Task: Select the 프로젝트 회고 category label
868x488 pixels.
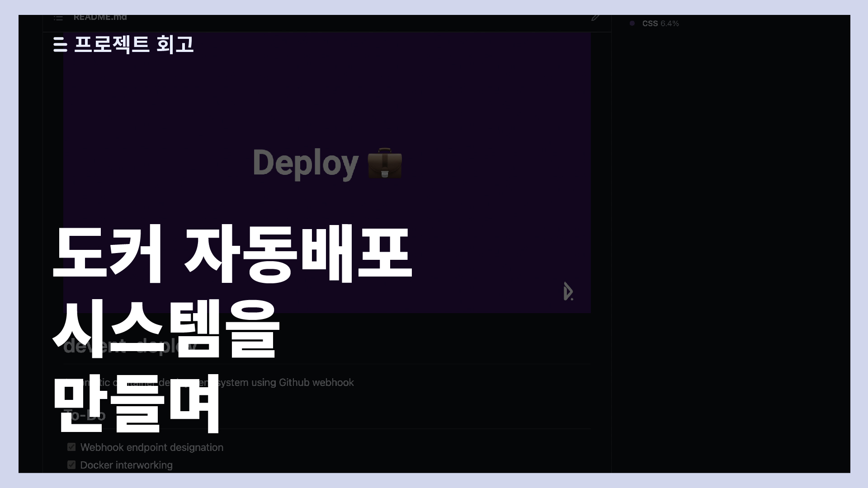Action: [x=134, y=44]
